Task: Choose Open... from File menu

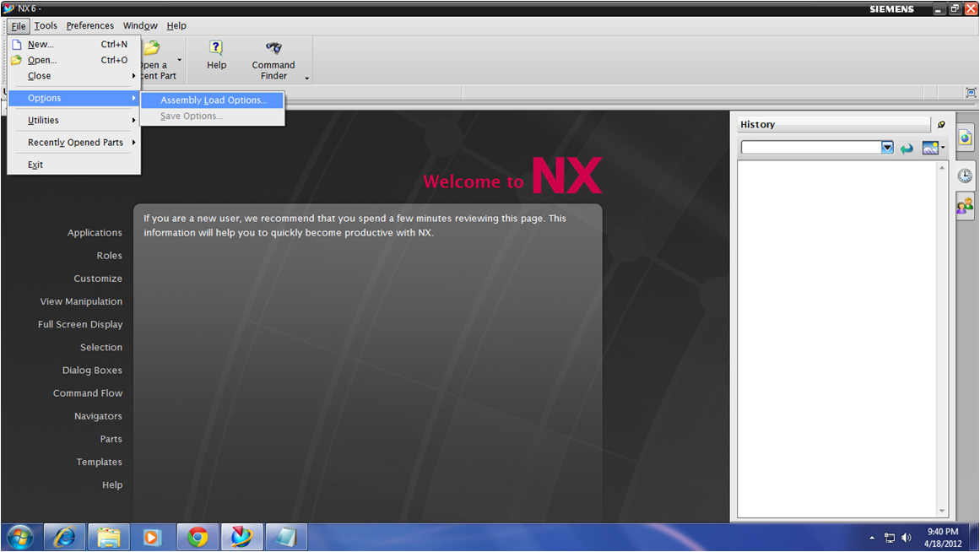Action: 73,60
